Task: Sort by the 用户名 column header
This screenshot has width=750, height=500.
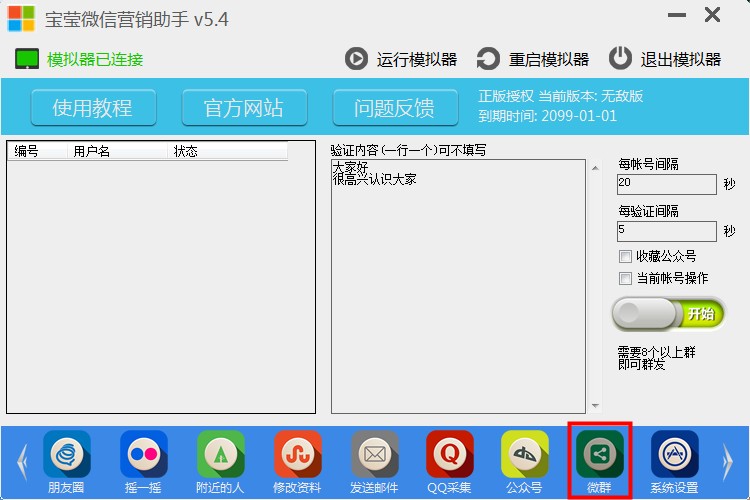Action: (117, 151)
